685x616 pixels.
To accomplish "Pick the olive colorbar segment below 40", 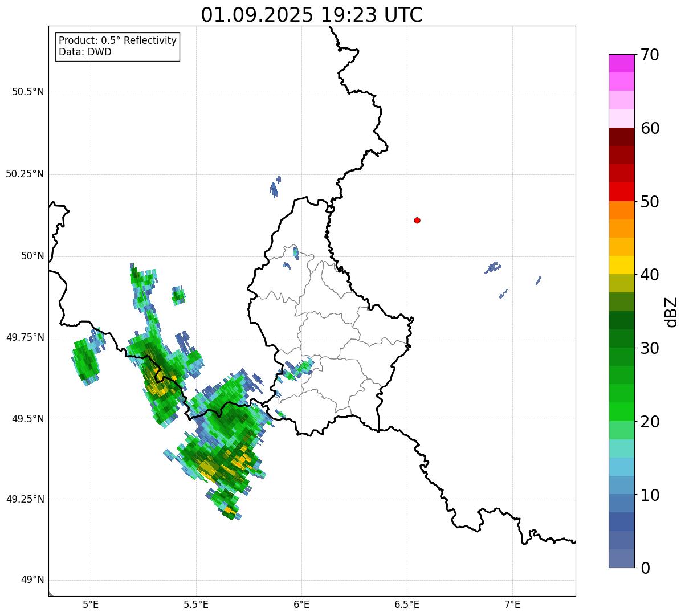I will [x=622, y=283].
